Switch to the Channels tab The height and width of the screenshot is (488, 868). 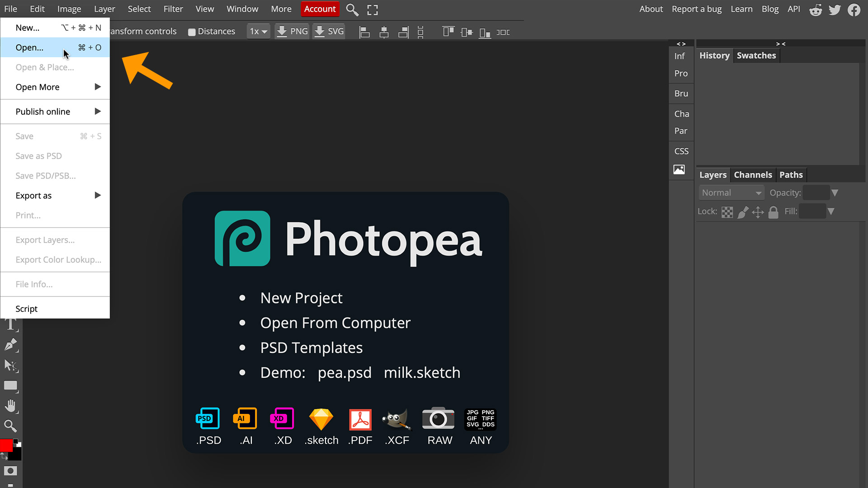(753, 175)
